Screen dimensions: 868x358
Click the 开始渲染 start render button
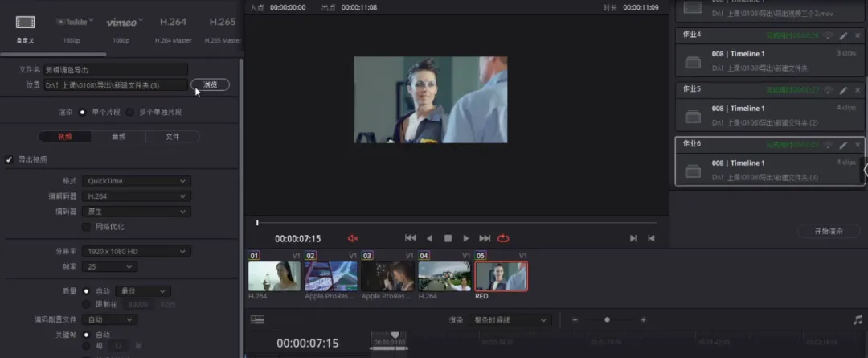(x=829, y=231)
